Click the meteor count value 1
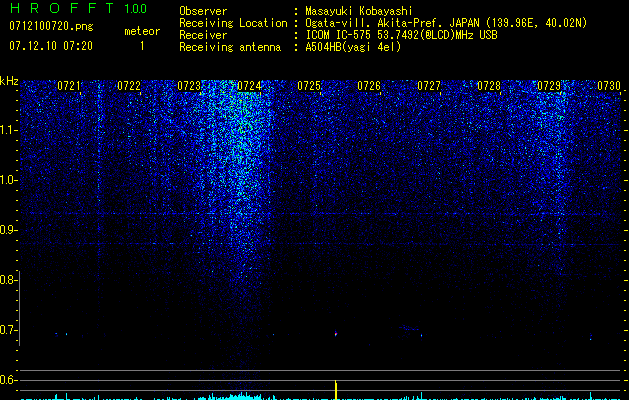 [142, 46]
